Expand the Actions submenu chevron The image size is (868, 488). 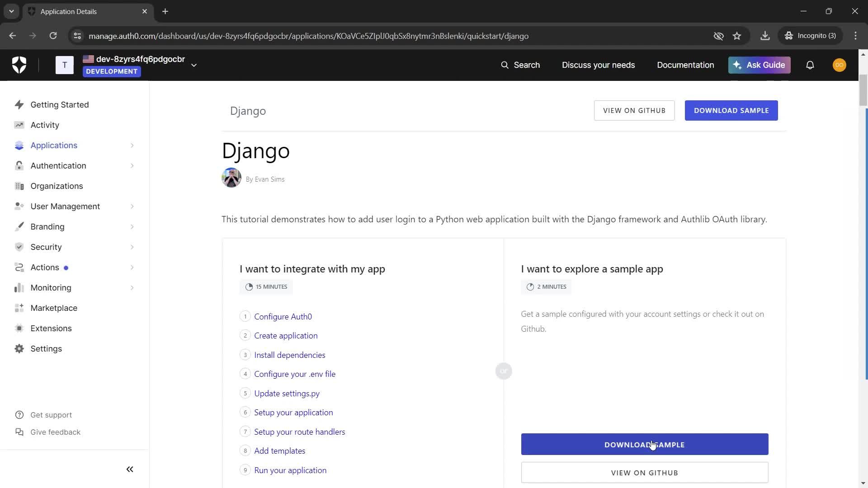click(132, 267)
